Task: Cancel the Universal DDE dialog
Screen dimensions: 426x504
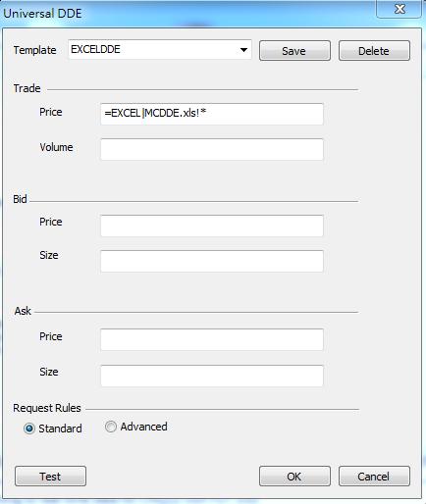Action: (x=374, y=477)
